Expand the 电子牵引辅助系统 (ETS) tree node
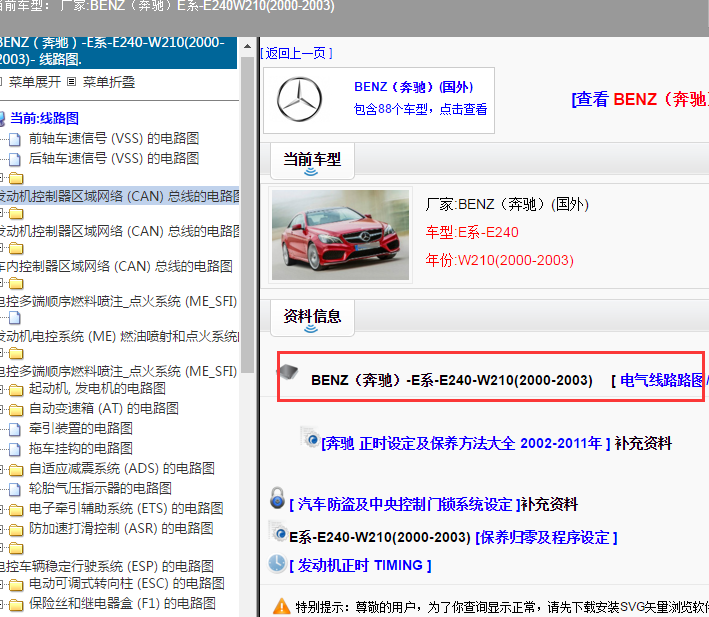 [x=2, y=510]
